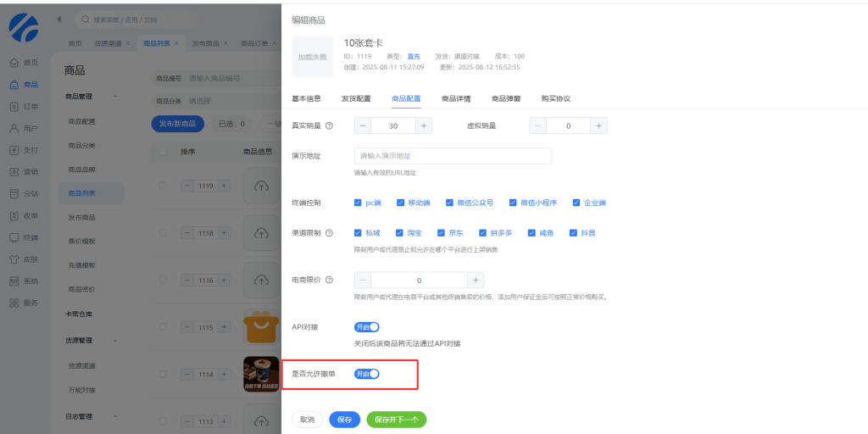
Task: Uncheck the 微信公众号 terminal checkbox
Action: (450, 203)
